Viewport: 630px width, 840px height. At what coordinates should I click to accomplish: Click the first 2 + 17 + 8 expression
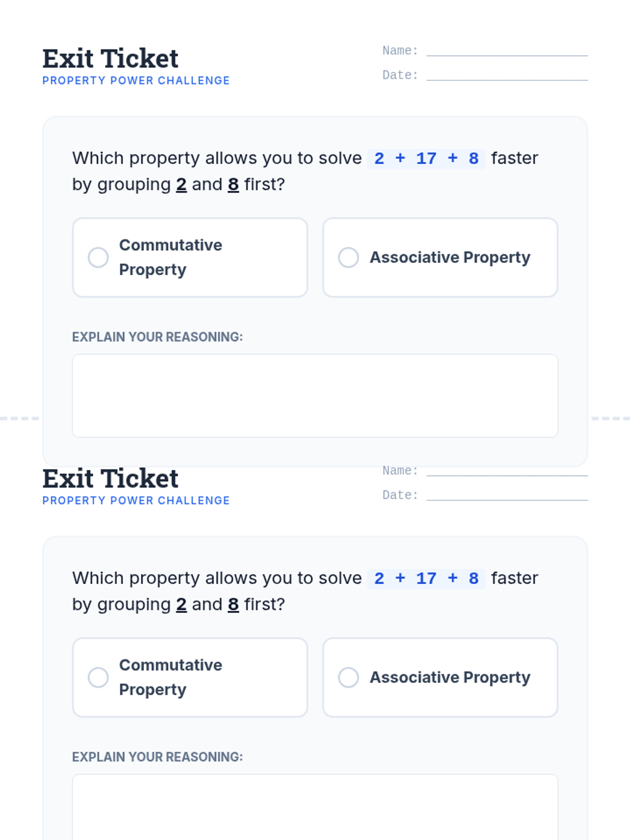pos(426,158)
